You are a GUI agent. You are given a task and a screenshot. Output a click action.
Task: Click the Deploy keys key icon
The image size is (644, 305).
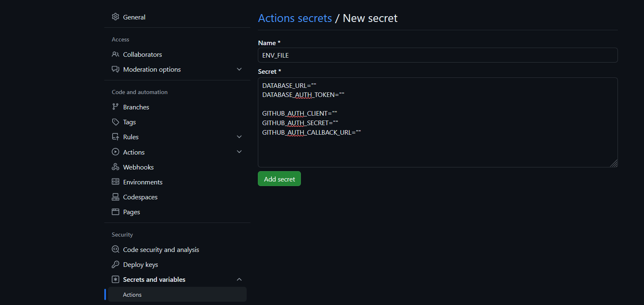coord(115,264)
